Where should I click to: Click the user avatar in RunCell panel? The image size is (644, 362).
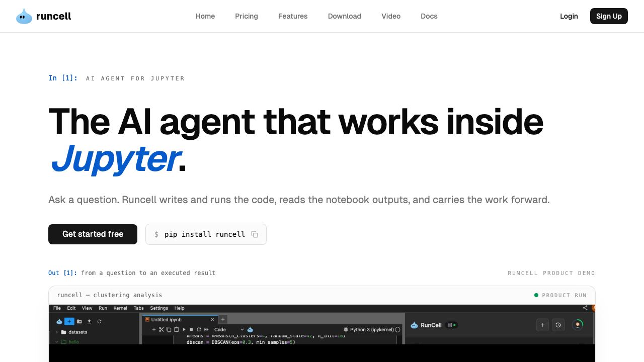coord(578,325)
